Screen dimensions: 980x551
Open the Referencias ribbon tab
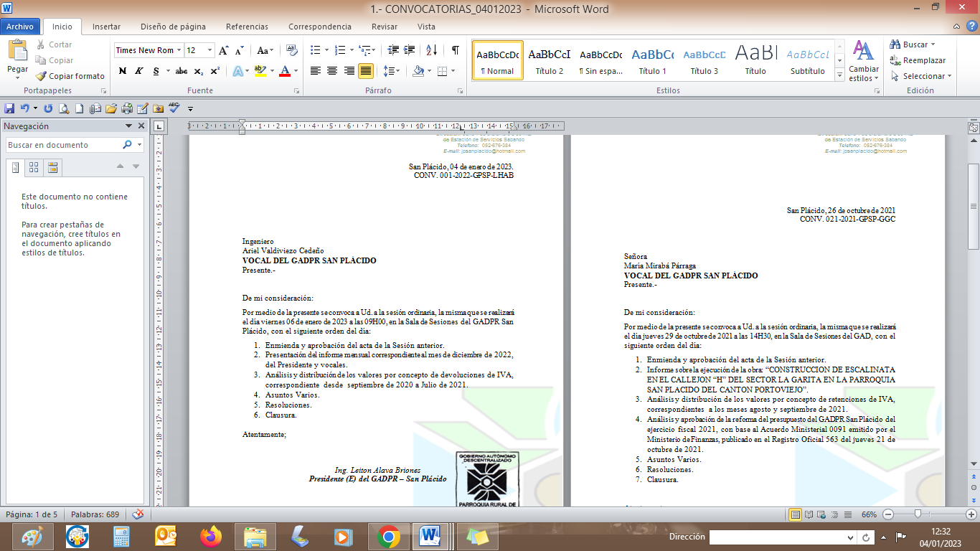pos(247,27)
